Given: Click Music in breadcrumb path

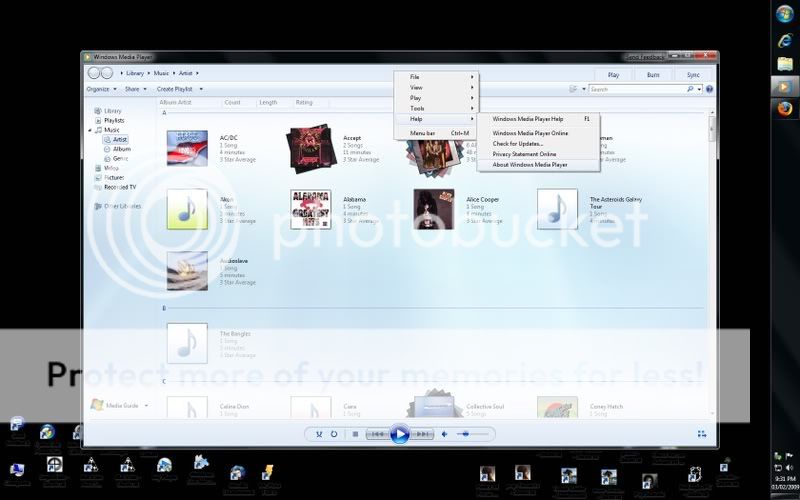Looking at the screenshot, I should tap(161, 73).
